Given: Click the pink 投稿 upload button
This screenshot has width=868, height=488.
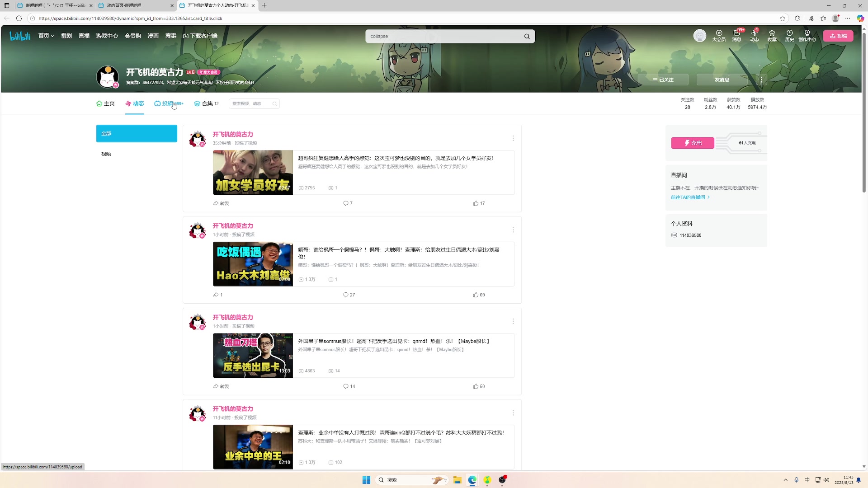Looking at the screenshot, I should point(838,36).
